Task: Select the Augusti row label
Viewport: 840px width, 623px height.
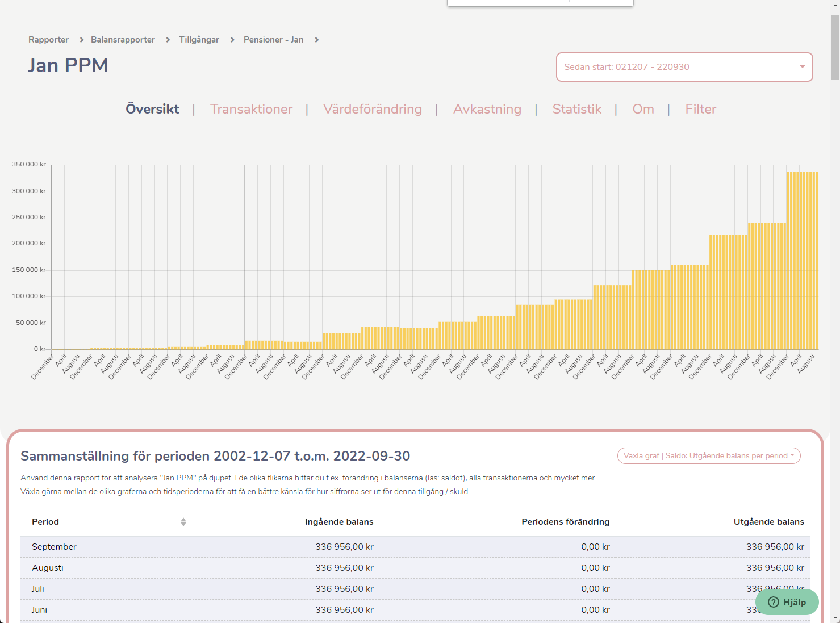Action: coord(48,568)
